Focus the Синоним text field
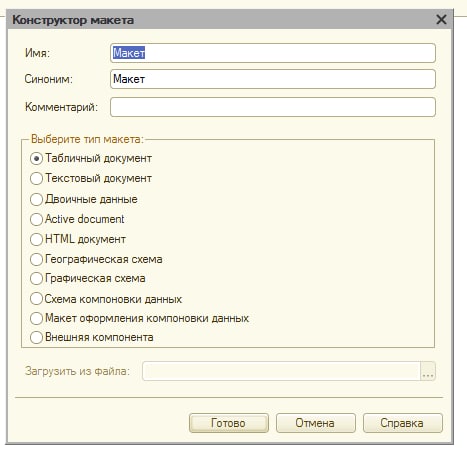 tap(273, 79)
